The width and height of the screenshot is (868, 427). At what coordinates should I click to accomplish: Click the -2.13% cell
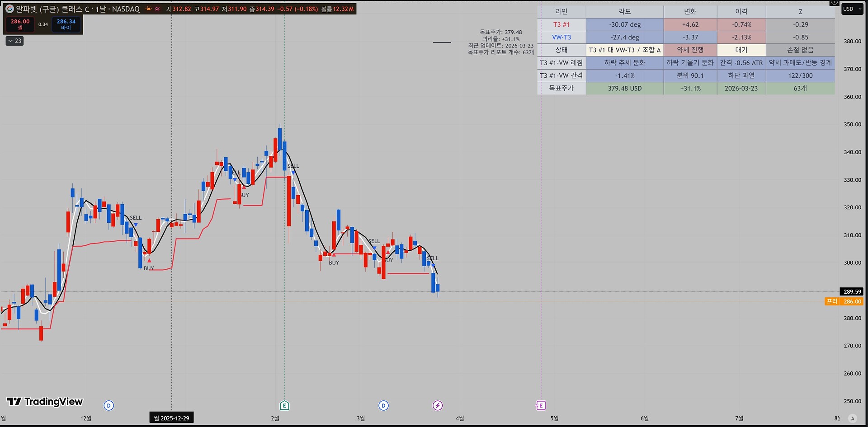click(741, 37)
